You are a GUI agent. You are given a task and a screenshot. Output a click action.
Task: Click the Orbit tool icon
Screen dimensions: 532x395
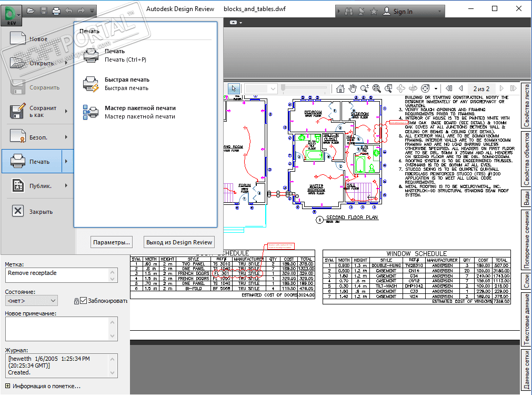(x=400, y=88)
